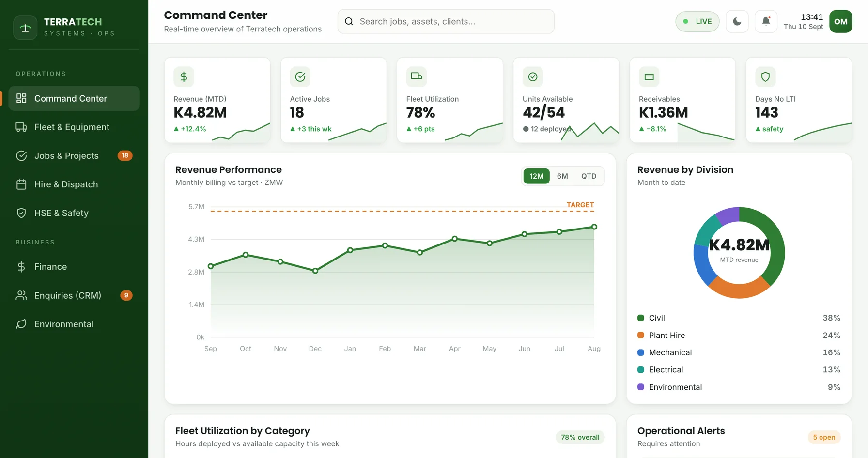868x458 pixels.
Task: Click the Plant Hire orange legend swatch
Action: (641, 335)
